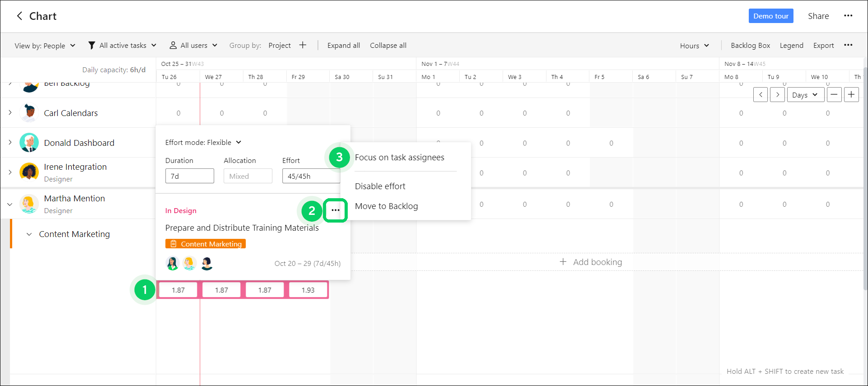Click the In Design status label
The height and width of the screenshot is (386, 868).
tap(181, 211)
